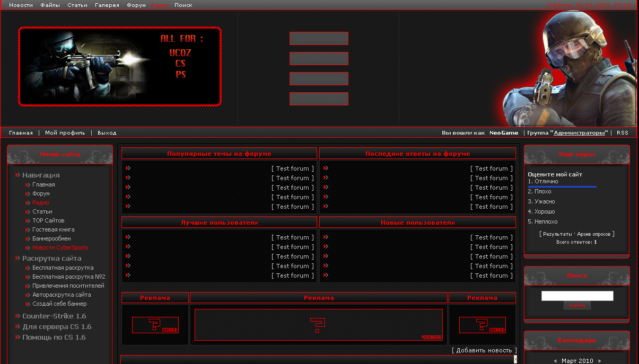Collapse the Раскрутка сайта menu group
This screenshot has width=639, height=364.
coord(51,258)
